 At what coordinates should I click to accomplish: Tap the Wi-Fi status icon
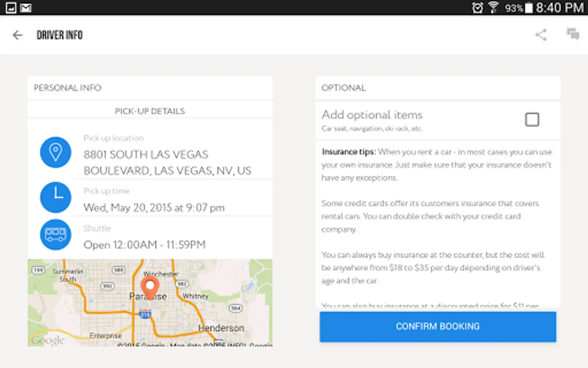493,8
